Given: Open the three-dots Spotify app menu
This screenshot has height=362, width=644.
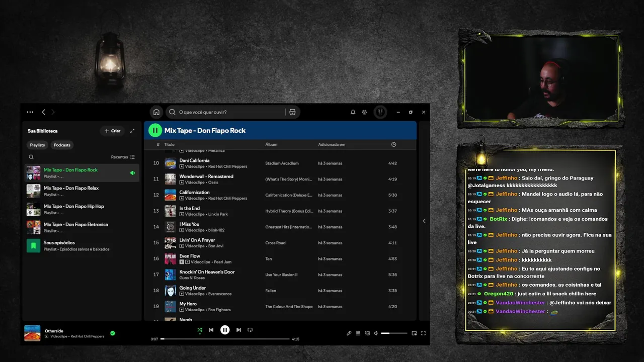Looking at the screenshot, I should pyautogui.click(x=30, y=112).
